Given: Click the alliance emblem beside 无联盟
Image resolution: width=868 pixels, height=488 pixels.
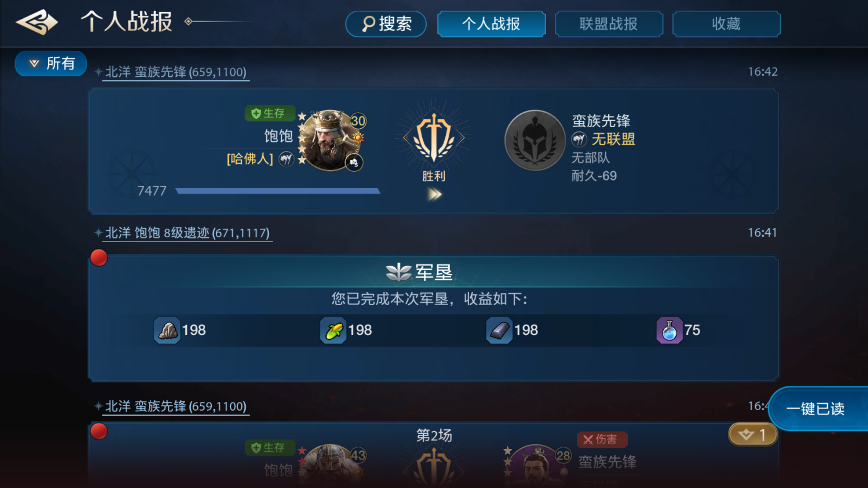Looking at the screenshot, I should [579, 139].
